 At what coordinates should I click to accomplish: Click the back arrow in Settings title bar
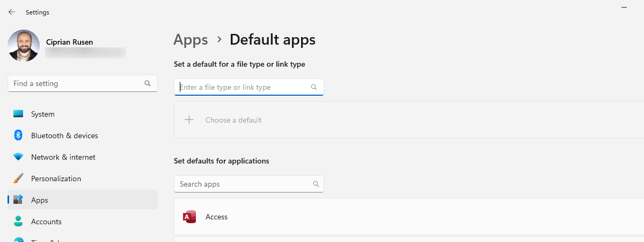point(11,12)
